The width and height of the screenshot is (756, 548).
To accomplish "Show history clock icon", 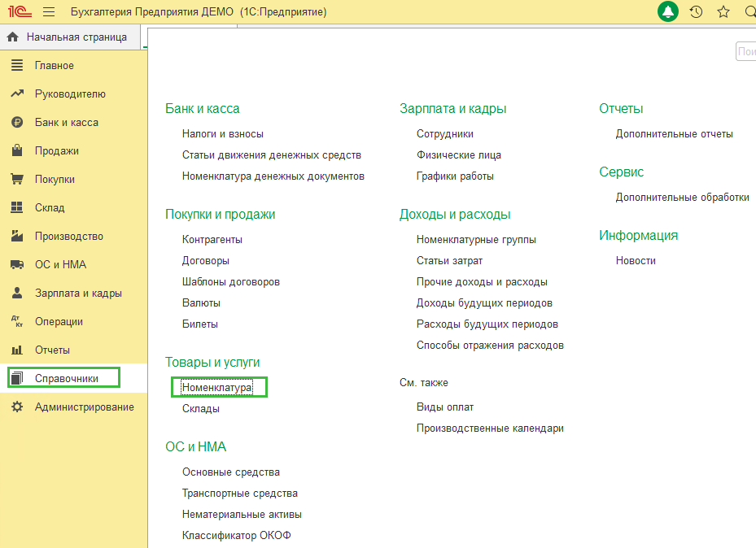I will tap(696, 12).
